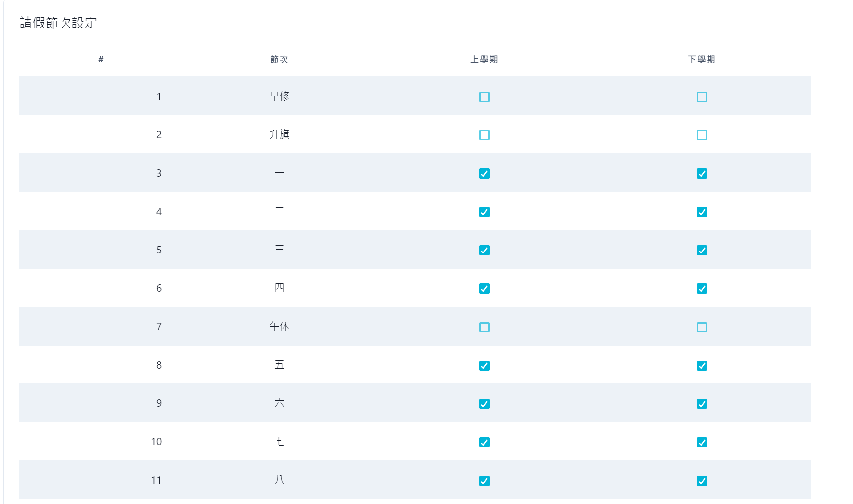Toggle period 二 checkbox in 下學期
853x504 pixels.
click(702, 212)
